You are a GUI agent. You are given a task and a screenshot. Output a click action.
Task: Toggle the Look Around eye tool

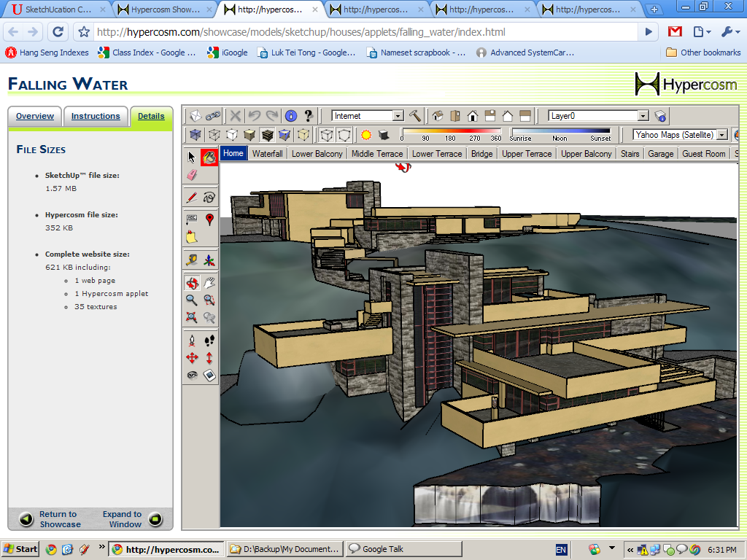[x=192, y=376]
